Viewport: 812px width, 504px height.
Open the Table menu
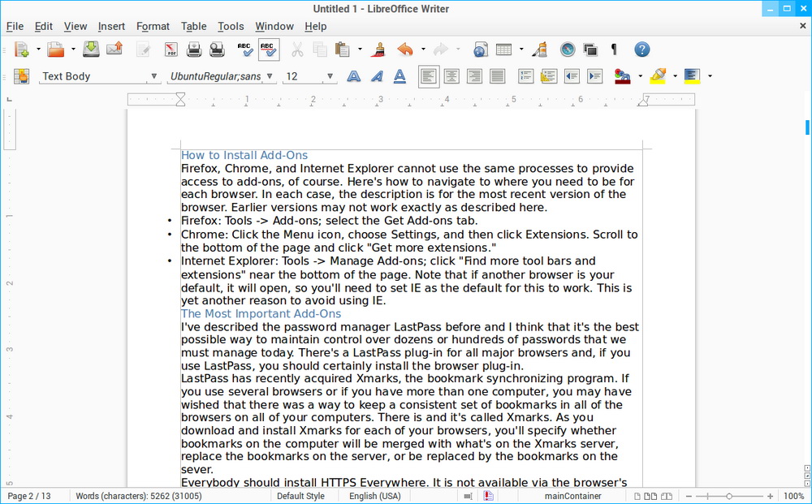click(x=194, y=27)
